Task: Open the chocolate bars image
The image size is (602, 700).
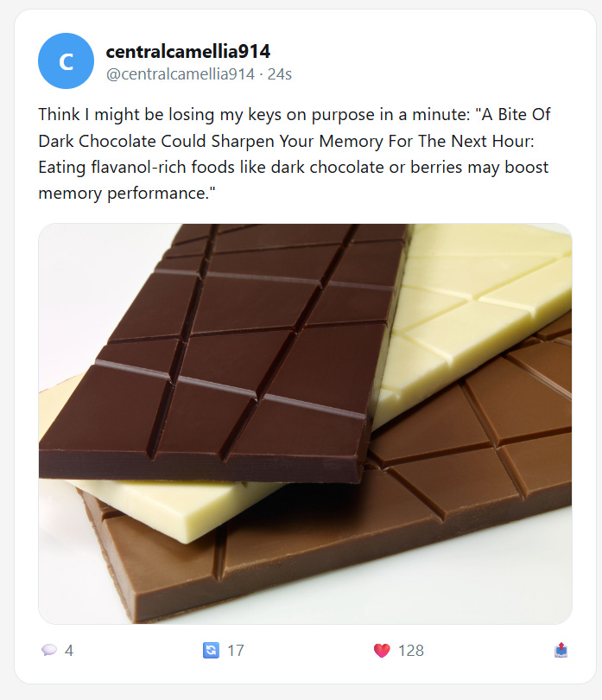Action: click(x=305, y=423)
